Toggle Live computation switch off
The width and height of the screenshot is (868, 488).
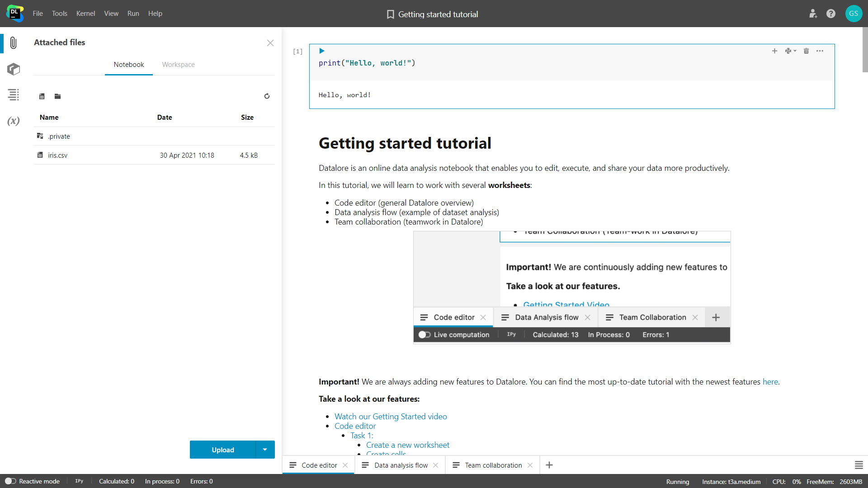pyautogui.click(x=425, y=334)
